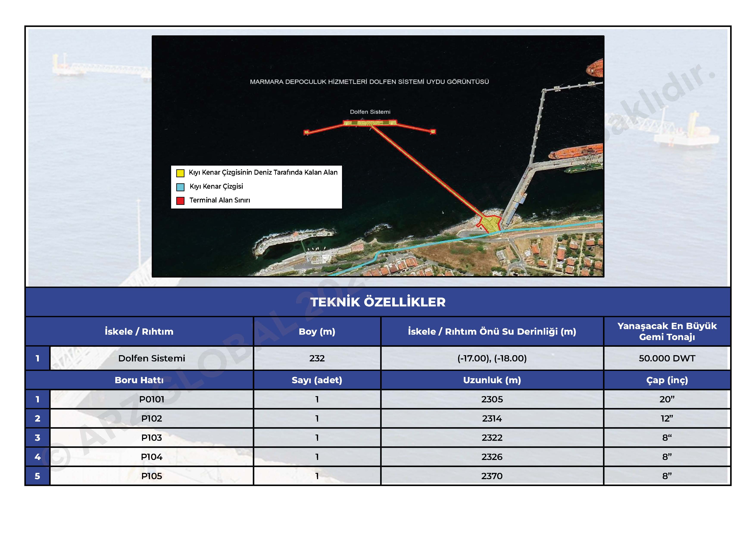Image resolution: width=756 pixels, height=535 pixels.
Task: Click the 'İskele / Rıhtım' column header
Action: 139,331
